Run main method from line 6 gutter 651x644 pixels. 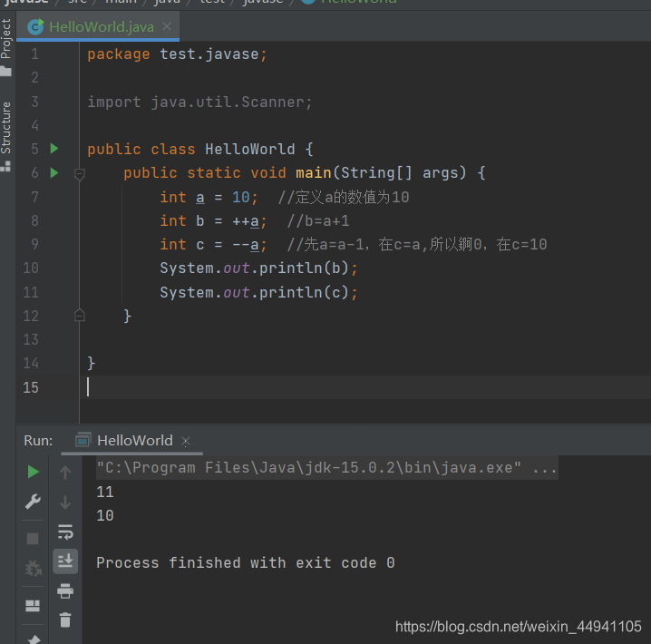tap(54, 172)
